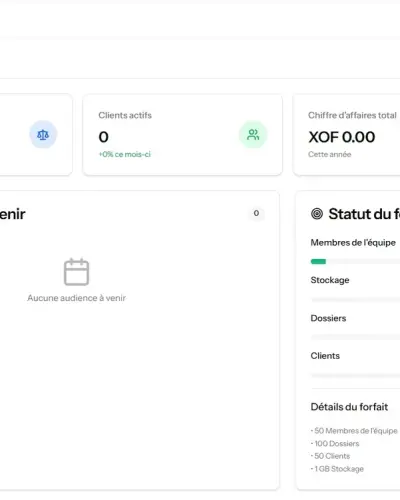Click the Détails du forfait heading
The width and height of the screenshot is (400, 500).
pos(349,407)
